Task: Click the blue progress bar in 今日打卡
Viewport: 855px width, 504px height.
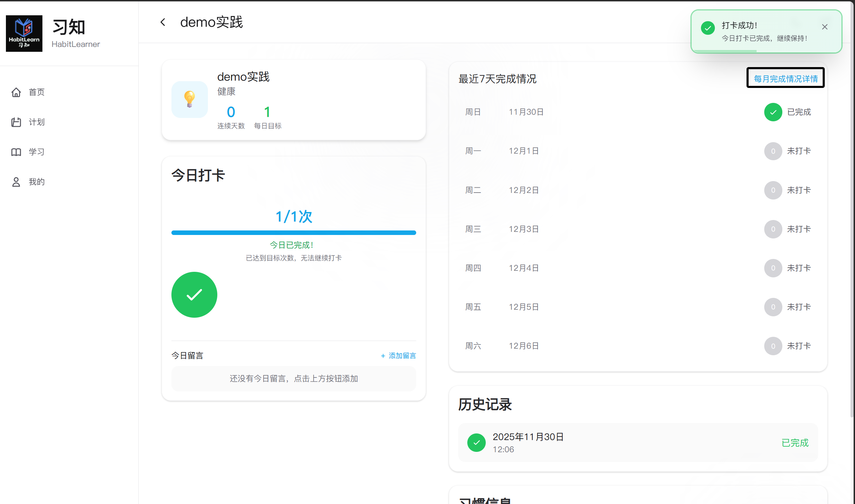Action: (x=294, y=232)
